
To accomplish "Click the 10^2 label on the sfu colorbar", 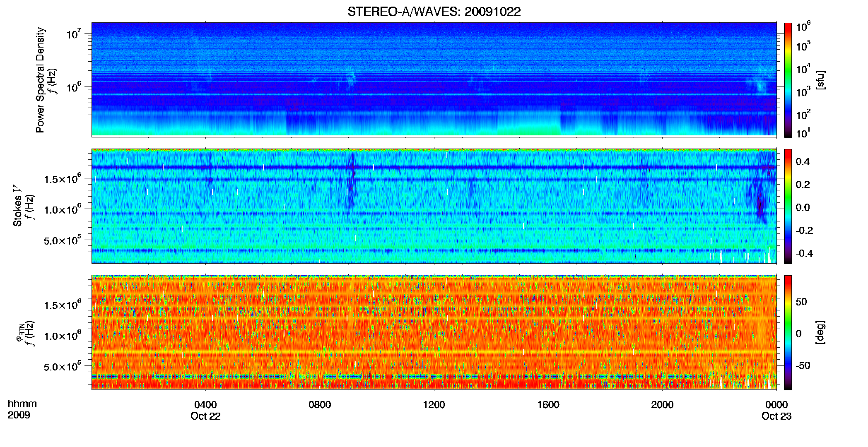I will point(803,114).
